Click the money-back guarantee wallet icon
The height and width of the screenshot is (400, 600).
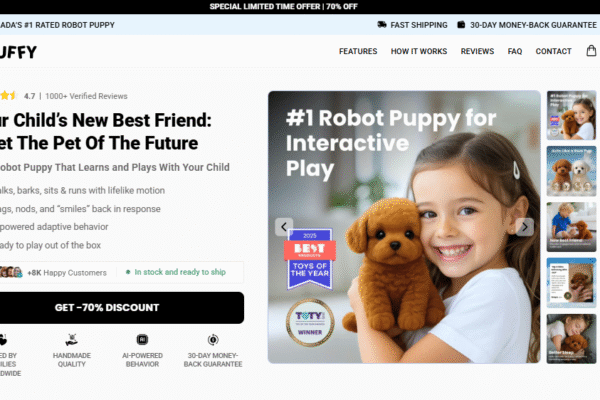(461, 24)
